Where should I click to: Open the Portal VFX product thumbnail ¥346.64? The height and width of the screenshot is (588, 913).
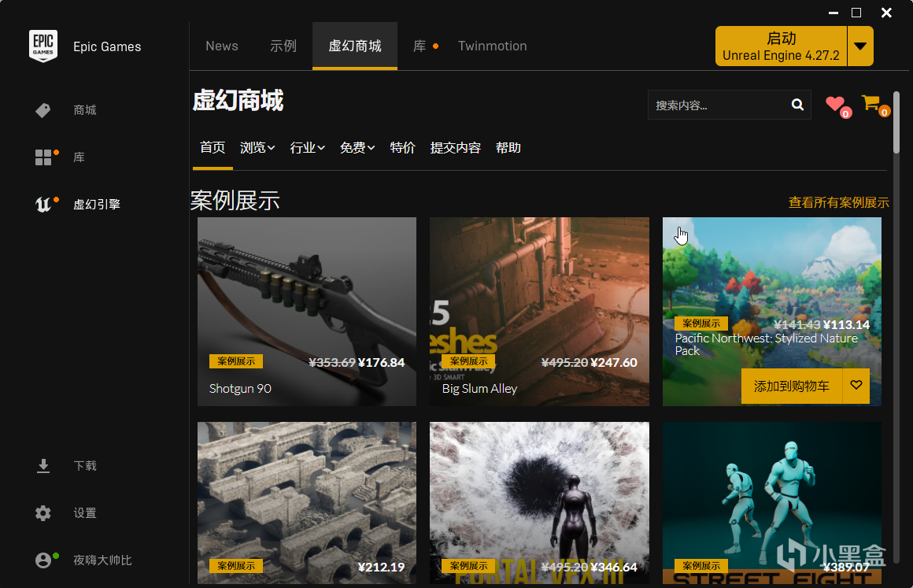pyautogui.click(x=539, y=503)
